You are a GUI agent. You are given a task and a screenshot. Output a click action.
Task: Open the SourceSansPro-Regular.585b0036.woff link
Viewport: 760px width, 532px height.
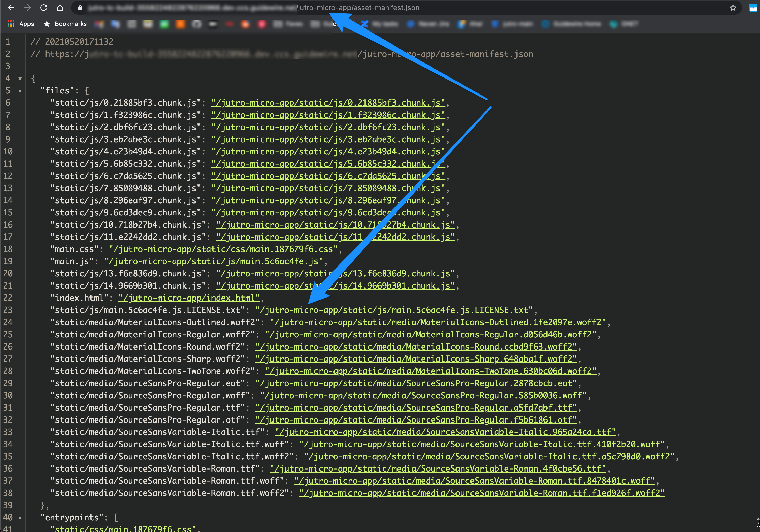tap(423, 396)
